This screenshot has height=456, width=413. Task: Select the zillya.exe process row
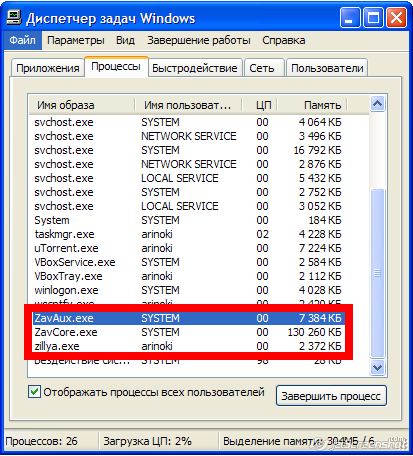tap(188, 346)
